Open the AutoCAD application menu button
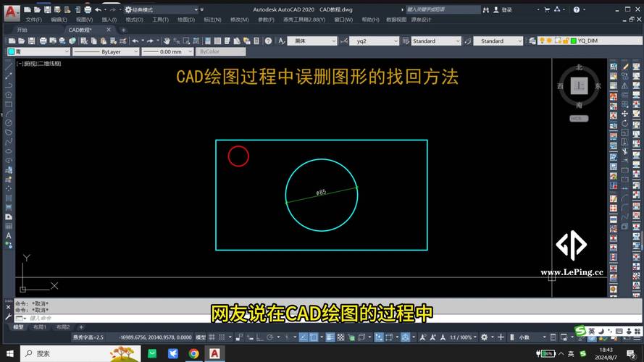644x362 pixels. point(12,12)
